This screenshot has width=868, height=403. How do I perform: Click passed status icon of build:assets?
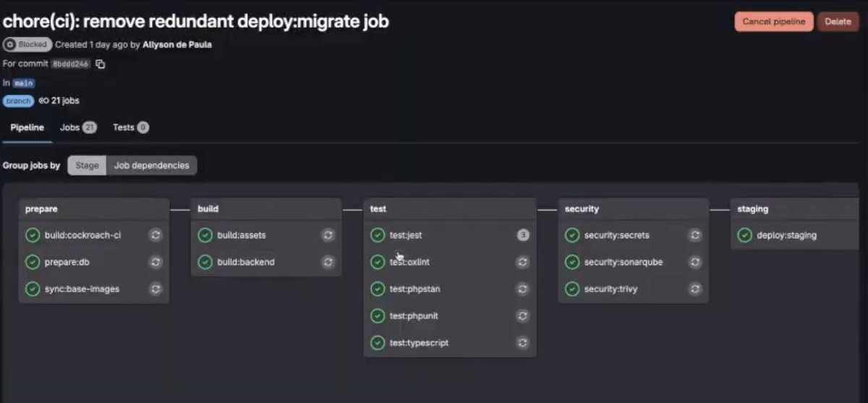pos(205,235)
